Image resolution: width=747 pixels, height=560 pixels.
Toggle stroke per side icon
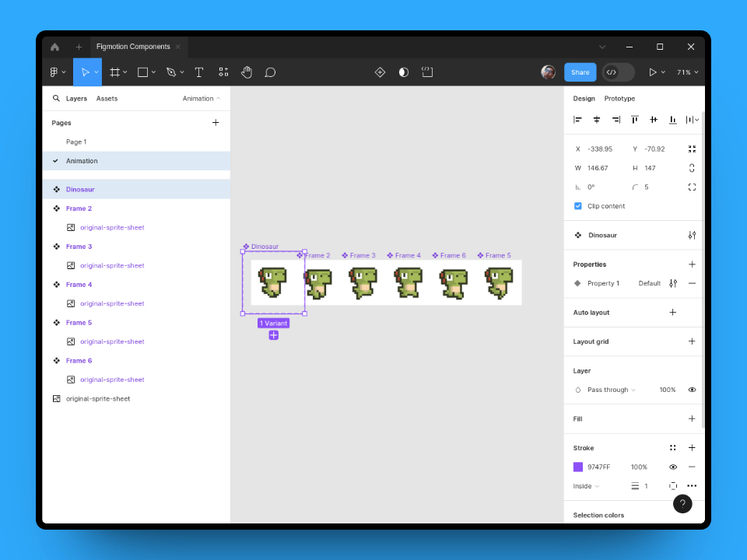click(672, 485)
